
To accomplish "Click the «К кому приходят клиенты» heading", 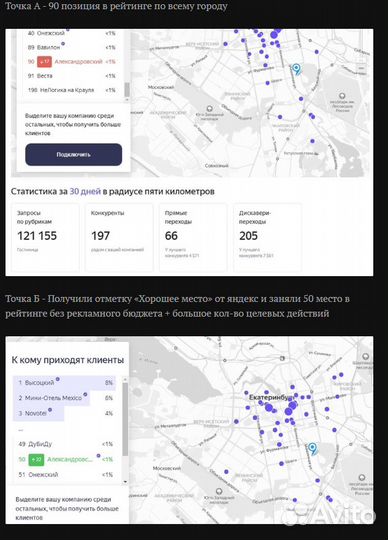I will pyautogui.click(x=68, y=360).
